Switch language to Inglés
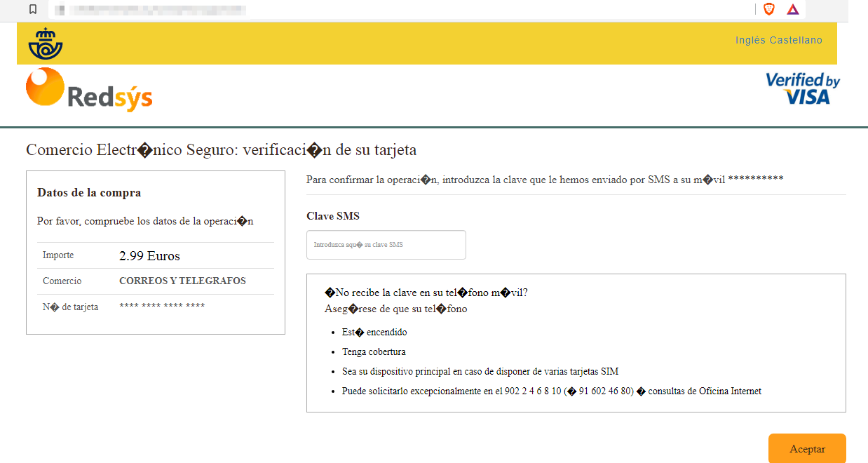Screen dimensions: 868x463 [750, 40]
